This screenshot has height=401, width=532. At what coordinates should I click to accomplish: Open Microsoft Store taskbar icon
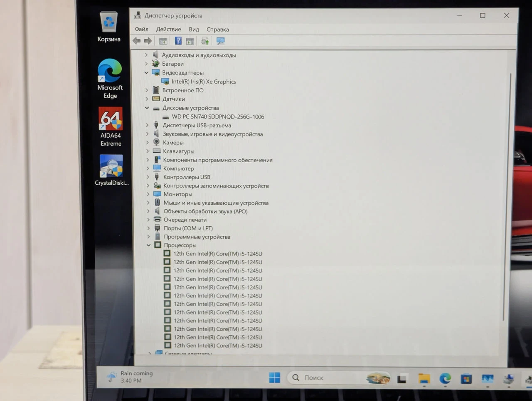tap(466, 379)
